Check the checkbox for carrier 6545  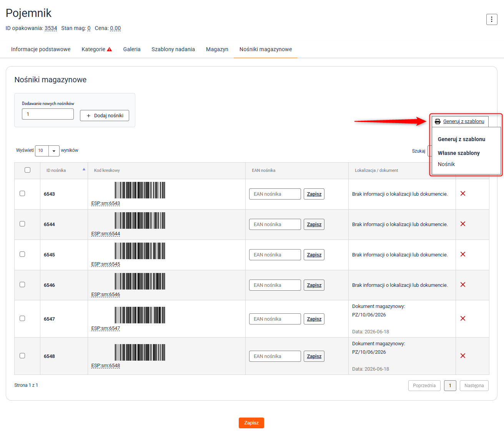click(22, 254)
